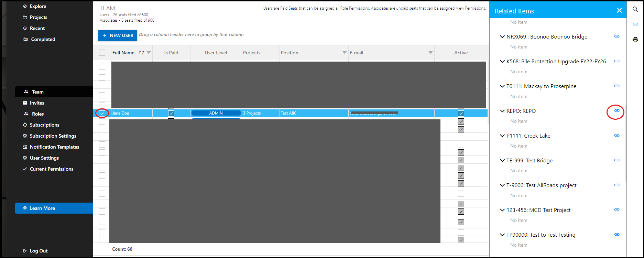Open Recent in the sidebar
The image size is (644, 258).
37,28
